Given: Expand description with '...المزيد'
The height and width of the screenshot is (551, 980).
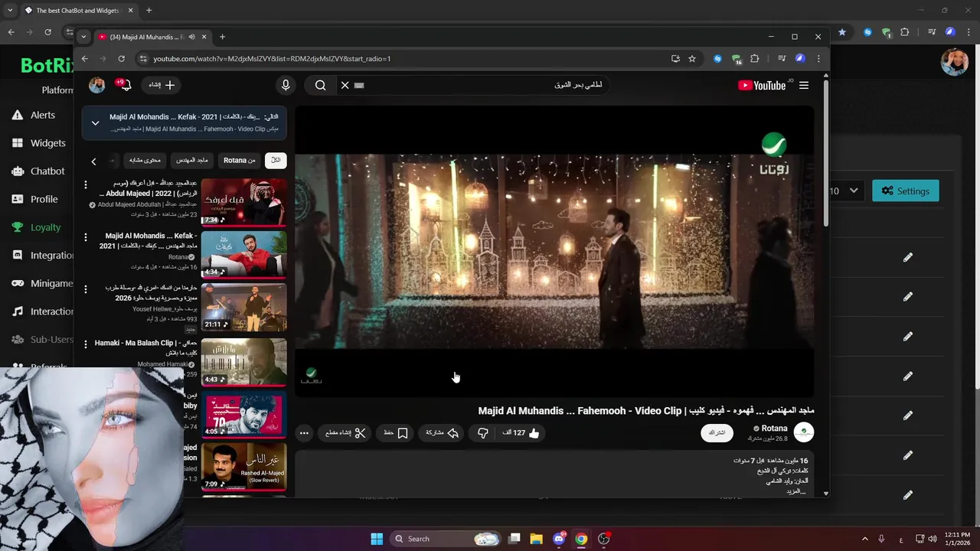Looking at the screenshot, I should tap(796, 491).
